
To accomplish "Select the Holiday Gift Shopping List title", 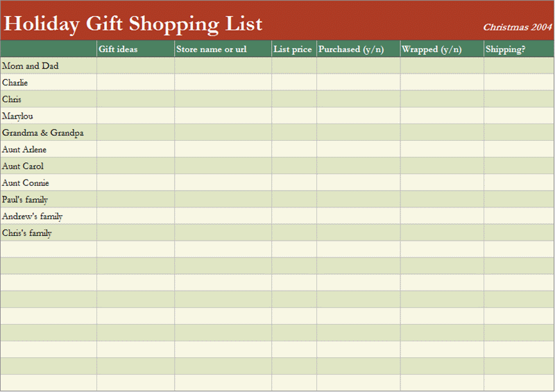I will click(133, 24).
